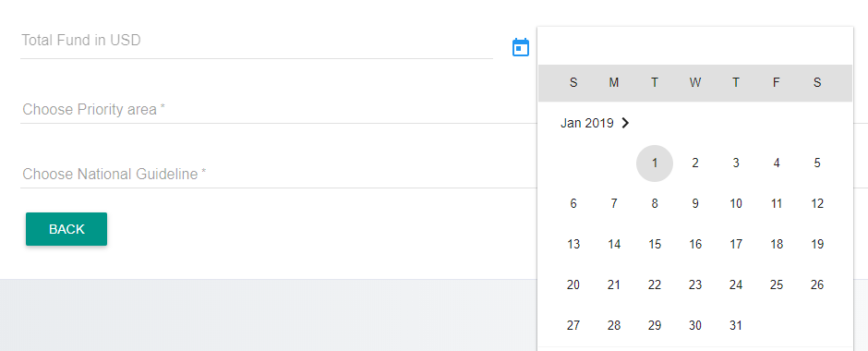Pick day 19 in the calendar
The image size is (868, 351).
click(x=817, y=244)
